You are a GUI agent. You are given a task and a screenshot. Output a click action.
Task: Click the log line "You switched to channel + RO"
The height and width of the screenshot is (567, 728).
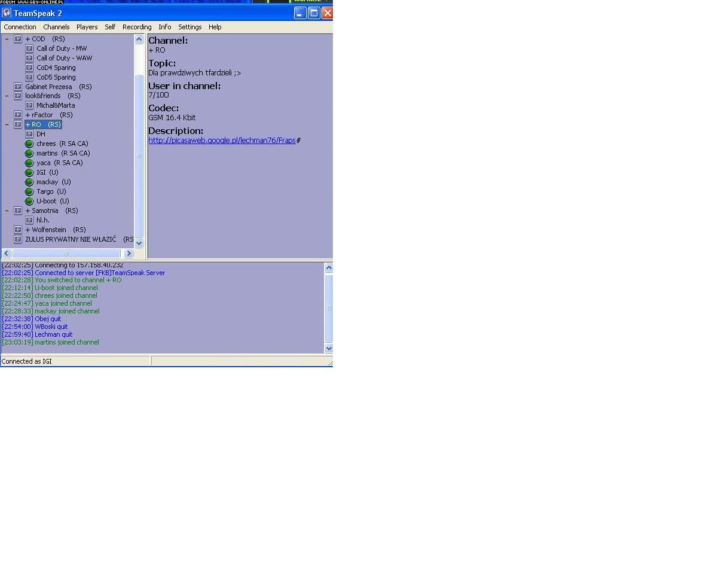[x=62, y=280]
